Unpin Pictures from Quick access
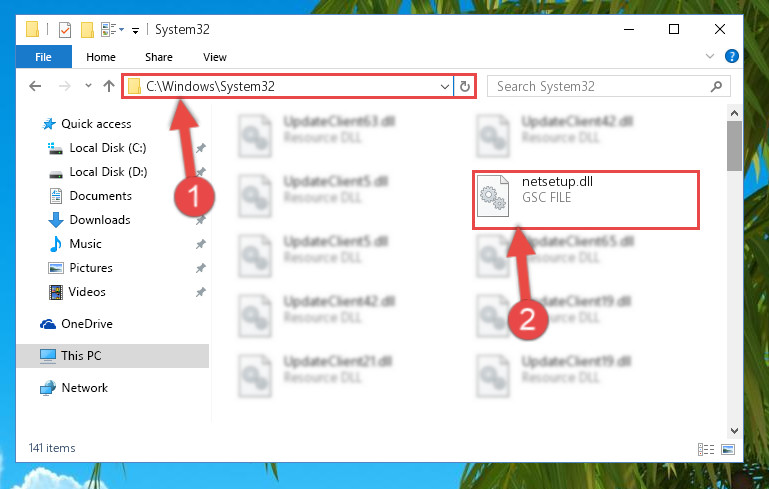 click(x=201, y=268)
